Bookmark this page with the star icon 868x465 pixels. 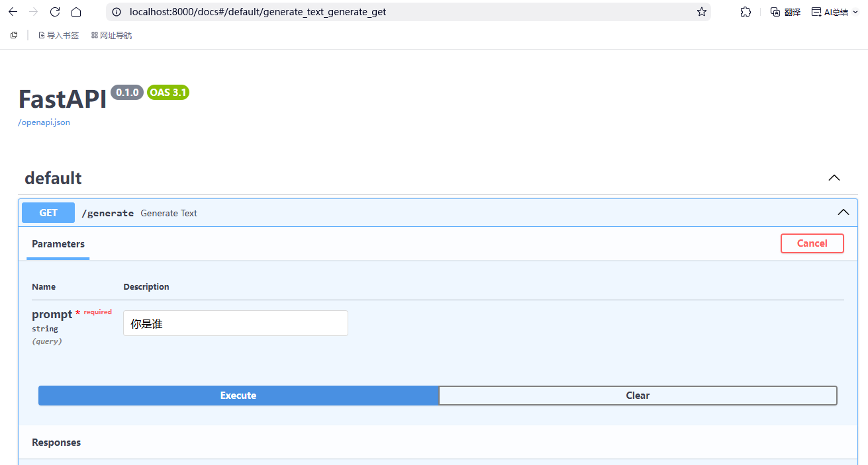click(702, 12)
